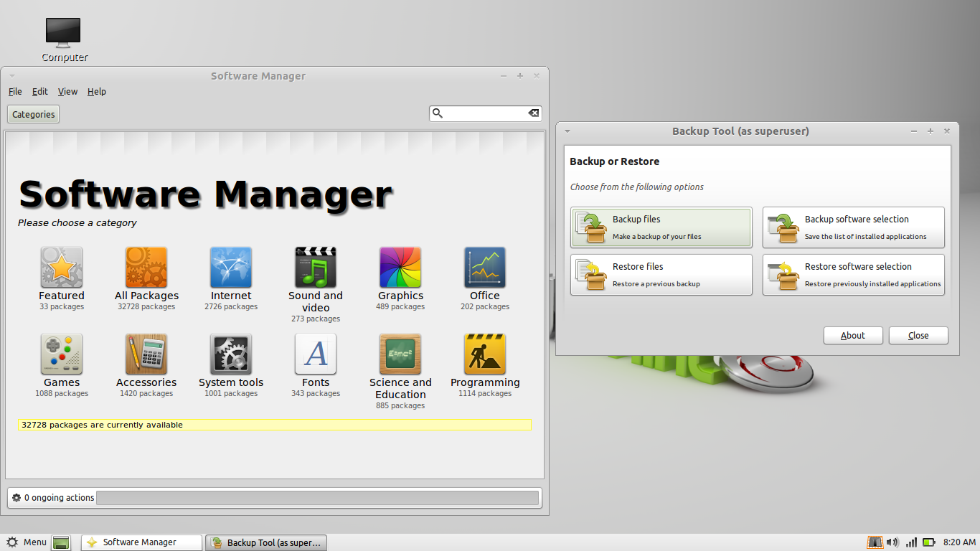Clear the Software Manager search field
980x551 pixels.
pos(534,113)
